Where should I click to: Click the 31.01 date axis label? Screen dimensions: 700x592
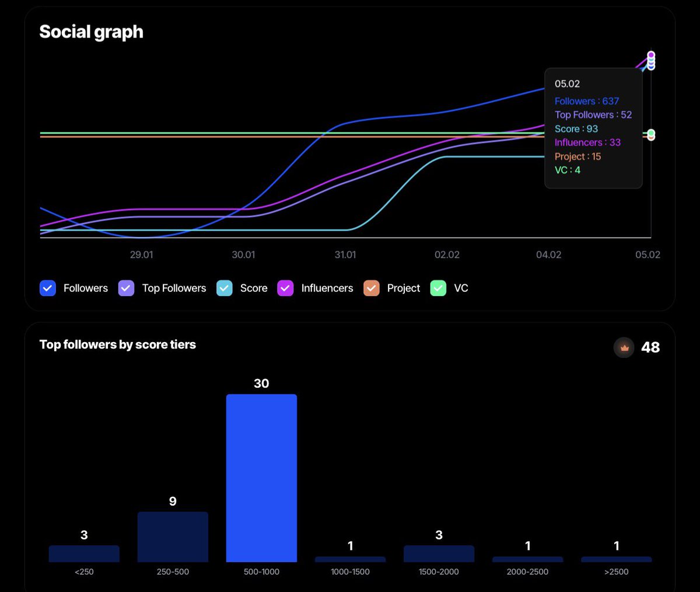(345, 255)
